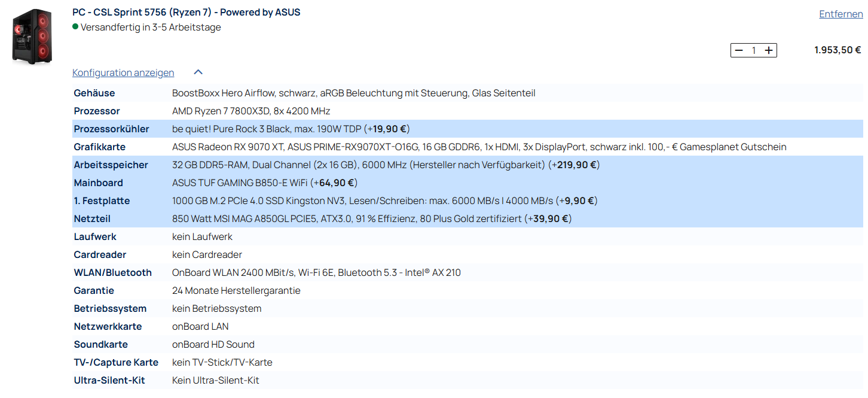Image resolution: width=868 pixels, height=398 pixels.
Task: Increase quantity with the plus button
Action: coord(769,50)
